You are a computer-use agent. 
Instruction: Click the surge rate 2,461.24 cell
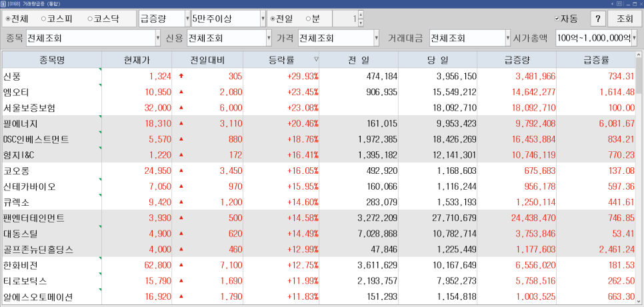coord(595,250)
